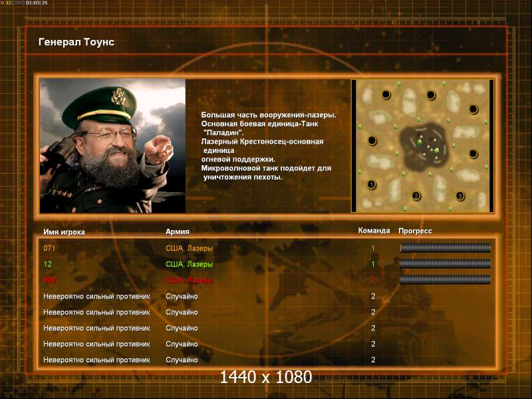The image size is (532, 399).
Task: Select player name "071"
Action: point(49,248)
